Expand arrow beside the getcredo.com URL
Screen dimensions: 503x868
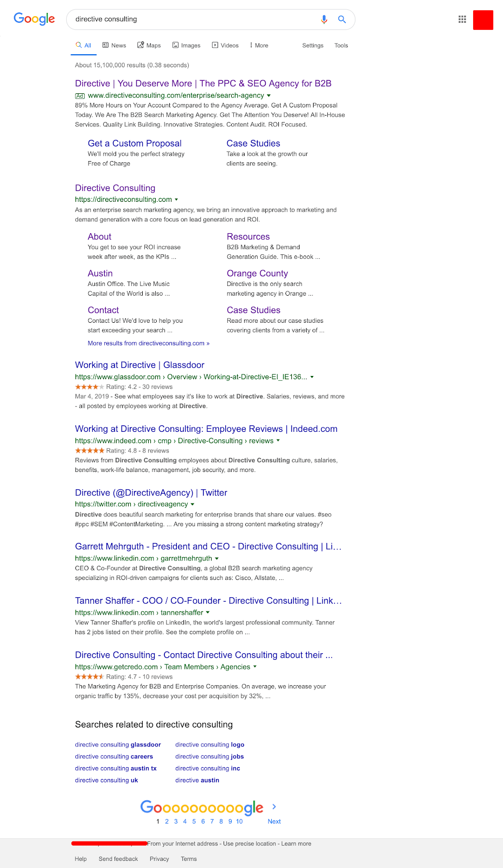click(255, 667)
